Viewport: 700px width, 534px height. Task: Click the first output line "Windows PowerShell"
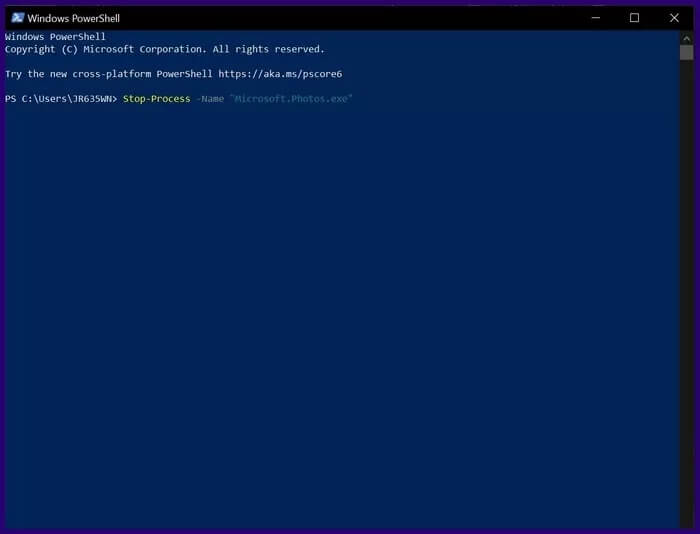[55, 37]
